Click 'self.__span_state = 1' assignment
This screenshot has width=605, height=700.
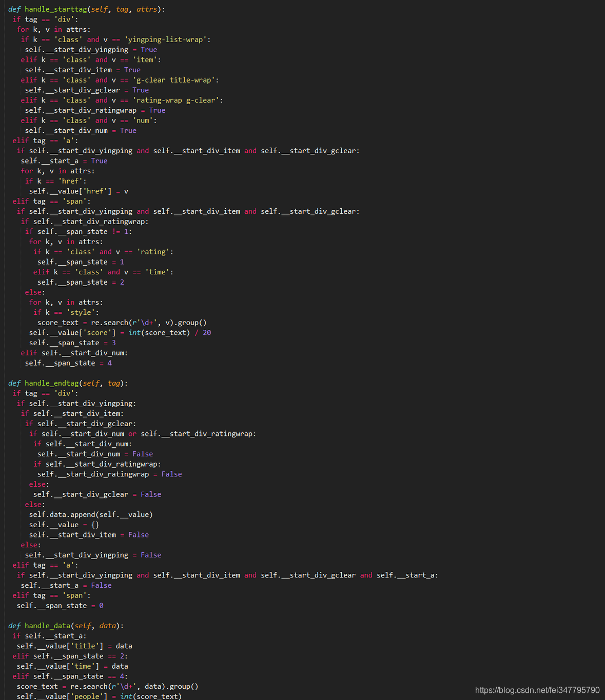[81, 262]
